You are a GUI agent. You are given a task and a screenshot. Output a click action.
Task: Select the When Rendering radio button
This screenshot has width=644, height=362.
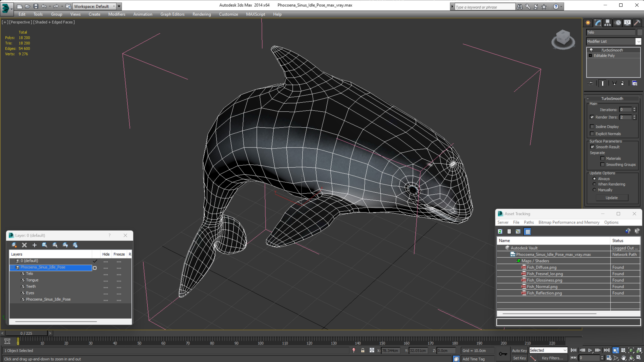[594, 184]
